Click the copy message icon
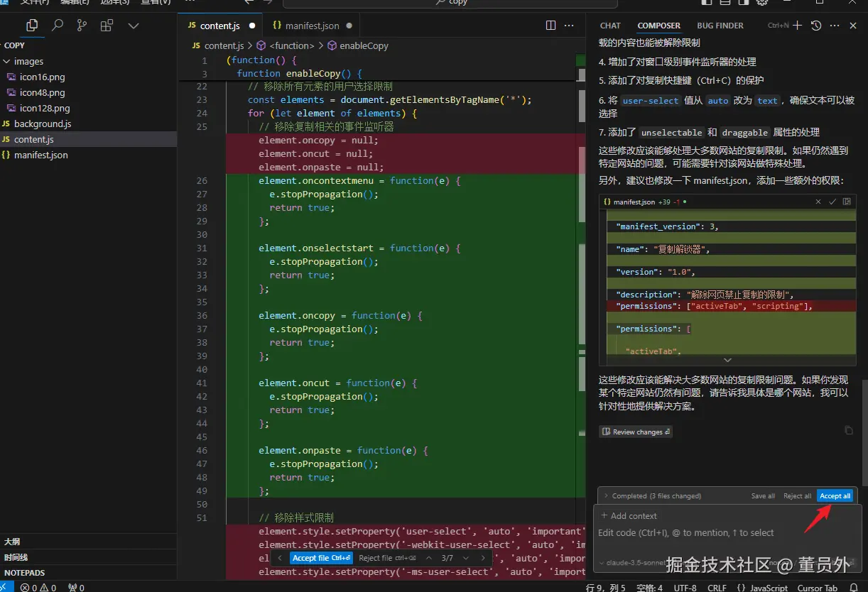The width and height of the screenshot is (868, 592). coord(848,430)
